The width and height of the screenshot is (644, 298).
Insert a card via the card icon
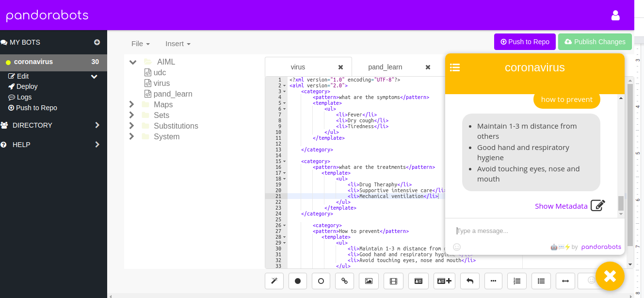coord(418,281)
